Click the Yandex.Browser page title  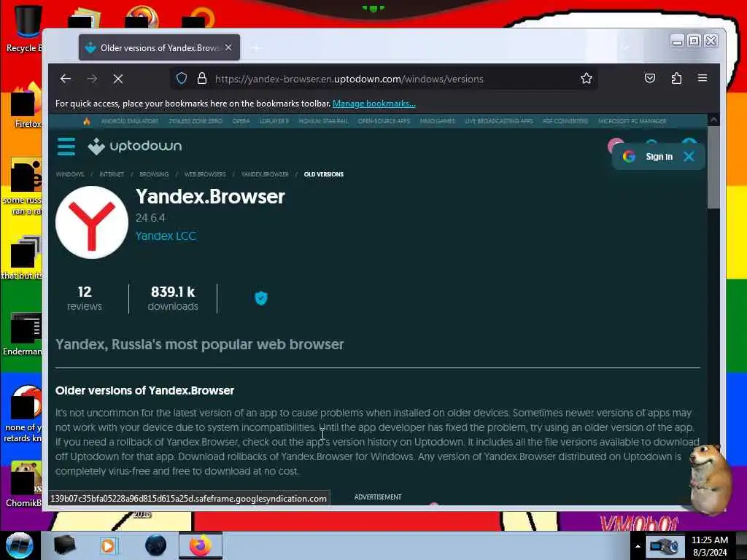click(210, 197)
